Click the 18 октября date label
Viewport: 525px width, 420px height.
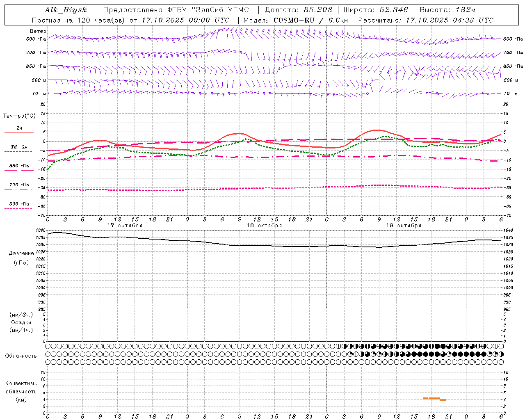[264, 226]
